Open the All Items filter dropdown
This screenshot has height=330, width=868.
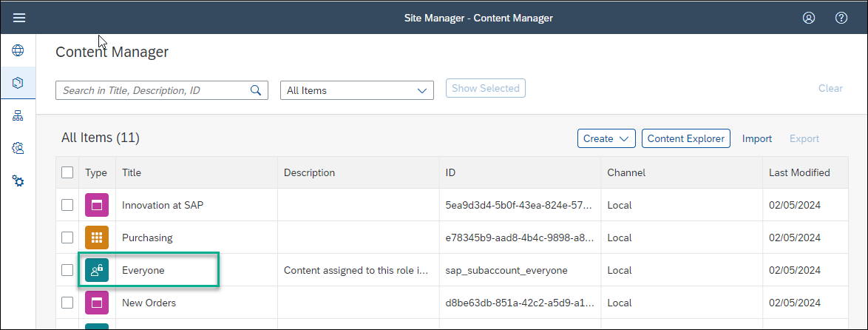click(x=357, y=90)
